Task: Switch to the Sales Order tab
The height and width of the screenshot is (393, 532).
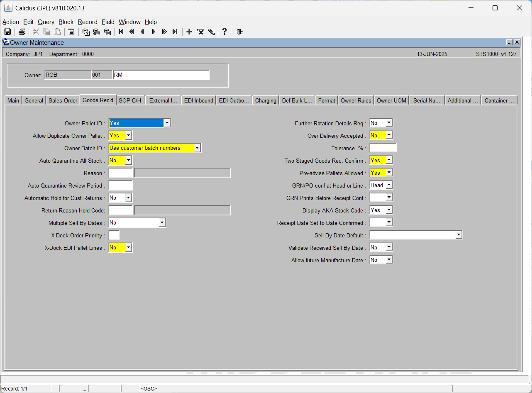Action: tap(63, 100)
